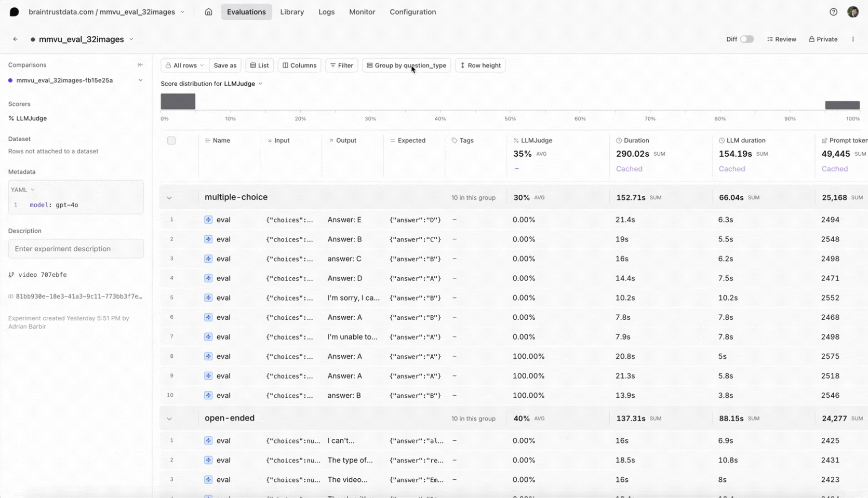Open the help question mark icon
Screen dimensions: 868x498
pyautogui.click(x=833, y=12)
